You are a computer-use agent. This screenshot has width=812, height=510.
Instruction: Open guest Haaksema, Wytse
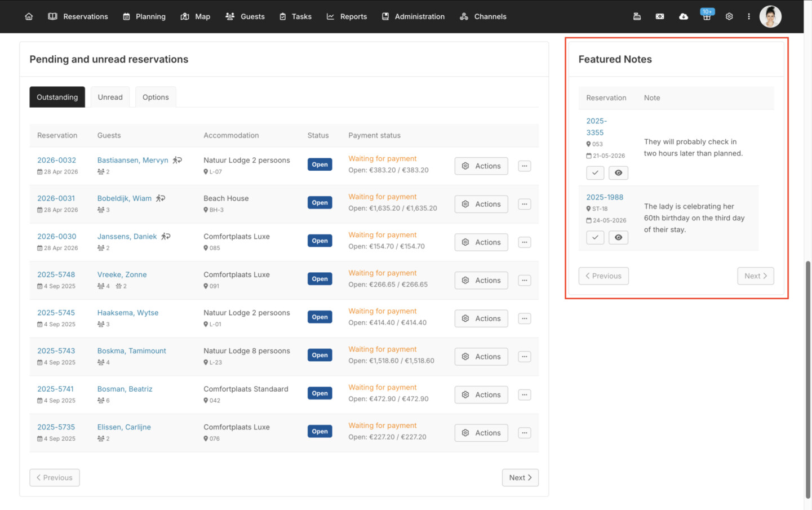127,313
